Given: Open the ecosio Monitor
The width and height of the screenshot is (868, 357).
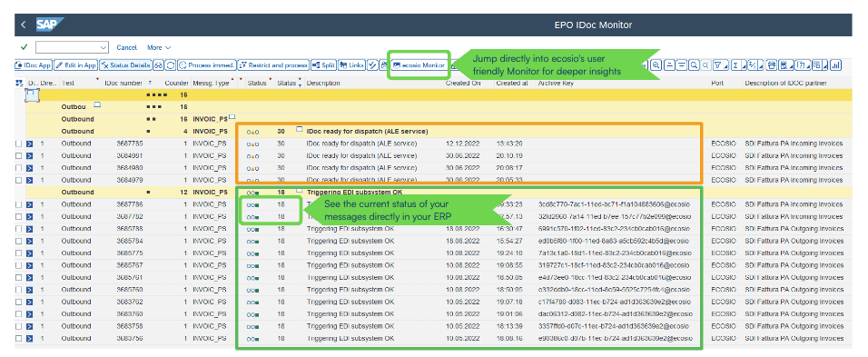Looking at the screenshot, I should [x=419, y=65].
